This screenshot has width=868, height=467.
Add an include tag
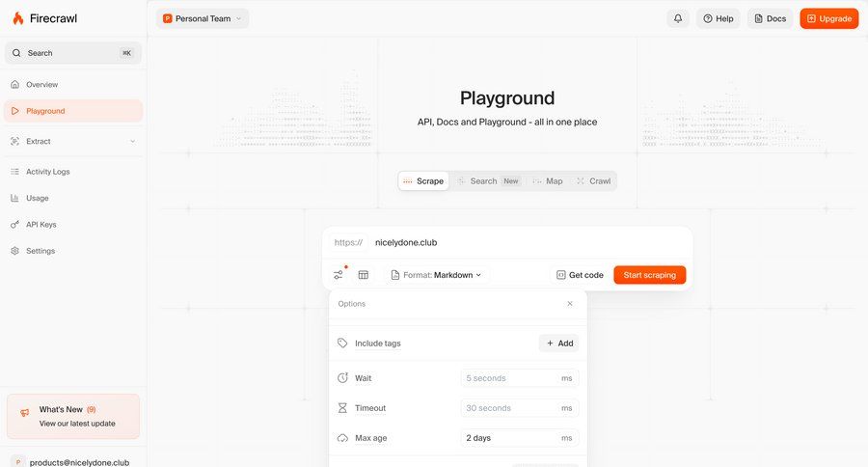[558, 343]
